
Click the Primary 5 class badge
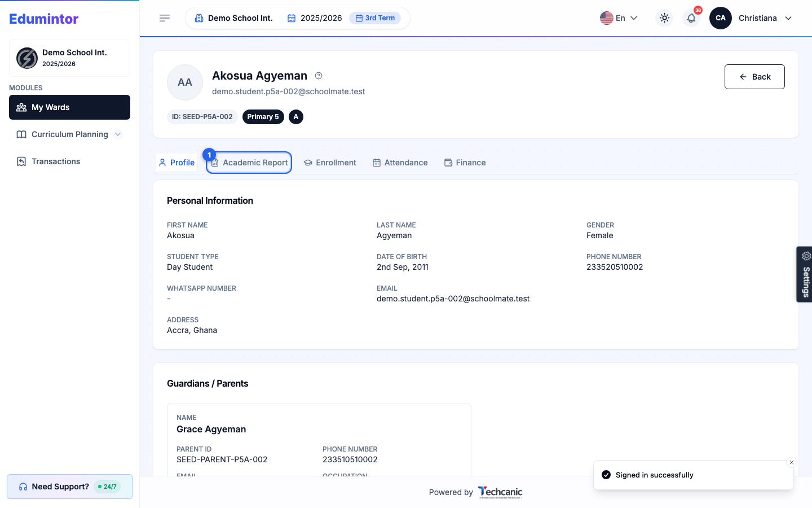point(263,117)
